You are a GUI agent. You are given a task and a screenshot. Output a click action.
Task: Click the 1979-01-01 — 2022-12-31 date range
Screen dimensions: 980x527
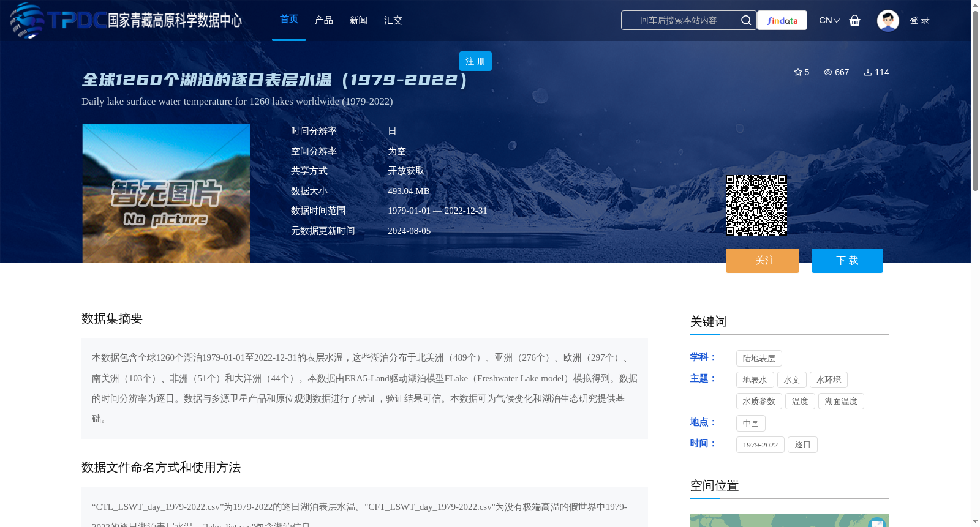[437, 211]
